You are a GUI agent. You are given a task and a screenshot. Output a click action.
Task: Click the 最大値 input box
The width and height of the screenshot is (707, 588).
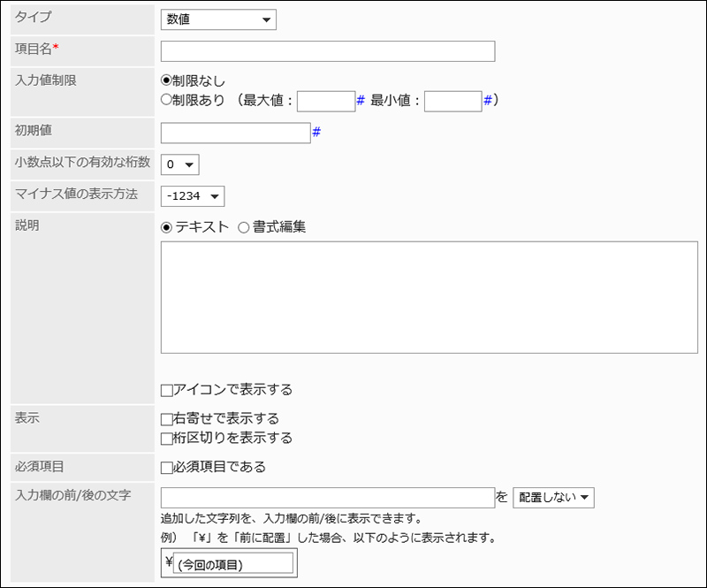325,102
